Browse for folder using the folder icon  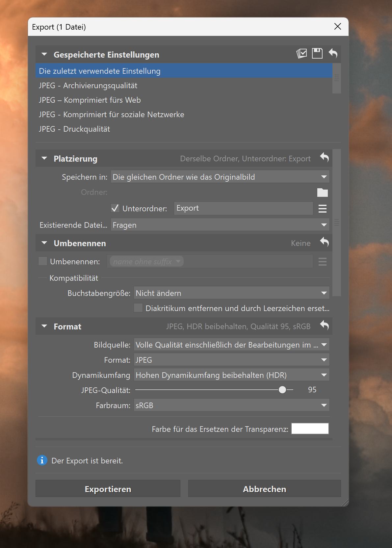click(x=323, y=193)
